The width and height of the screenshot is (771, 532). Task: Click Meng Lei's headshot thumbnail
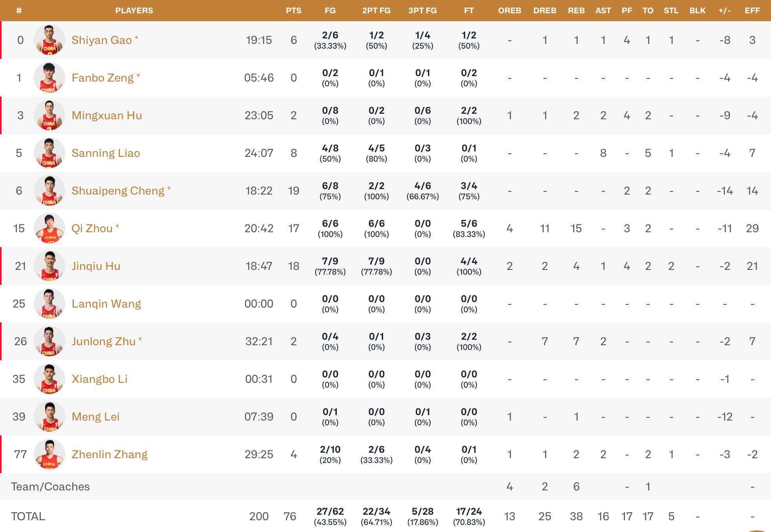click(x=49, y=417)
